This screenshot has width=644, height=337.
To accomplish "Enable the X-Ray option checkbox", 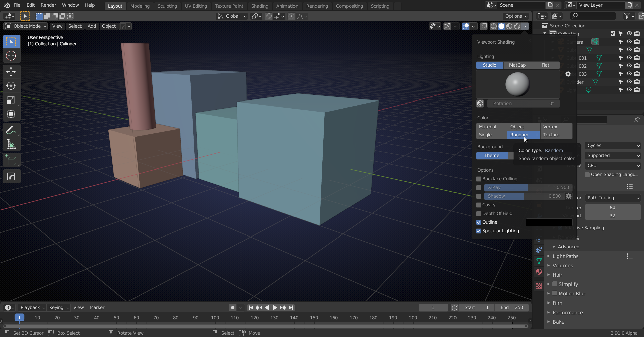I will coord(479,188).
